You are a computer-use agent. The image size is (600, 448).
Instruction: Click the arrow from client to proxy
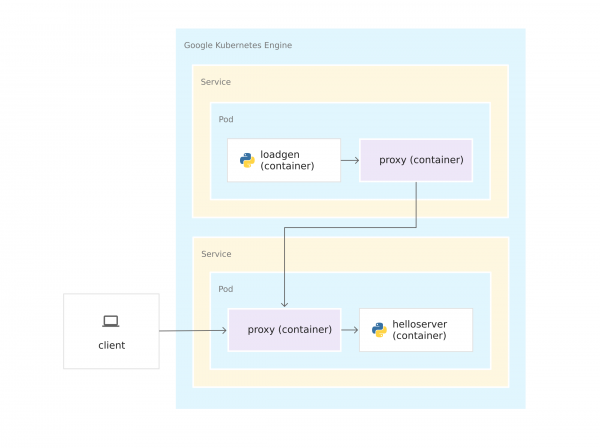(192, 330)
